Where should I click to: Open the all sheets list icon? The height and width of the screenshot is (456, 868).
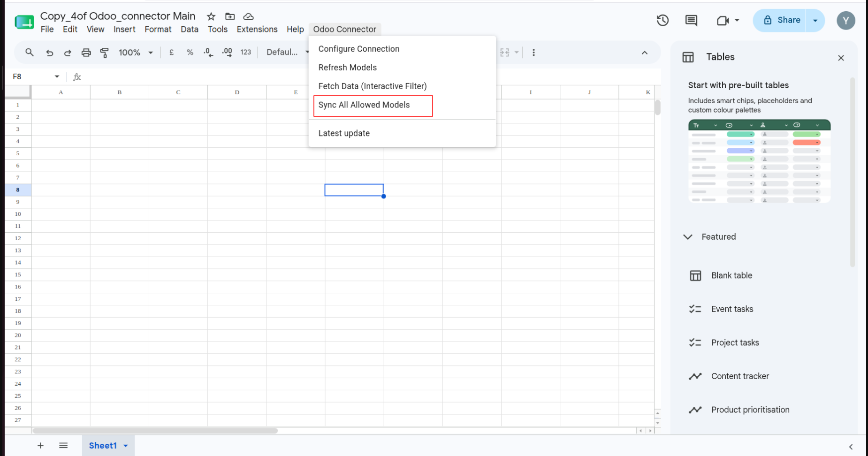coord(63,446)
